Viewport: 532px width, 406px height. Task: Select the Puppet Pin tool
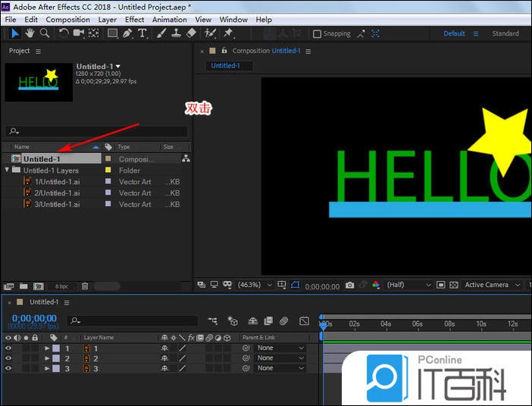(x=228, y=33)
